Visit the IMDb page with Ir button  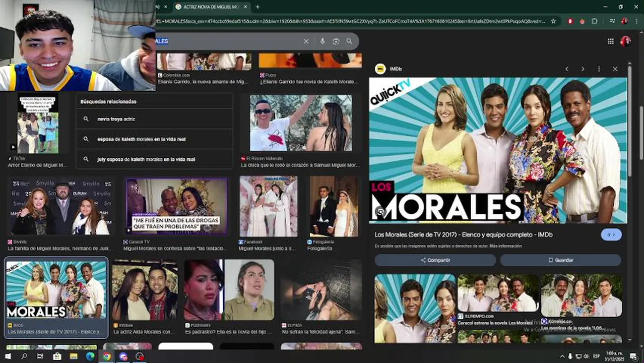coord(611,234)
